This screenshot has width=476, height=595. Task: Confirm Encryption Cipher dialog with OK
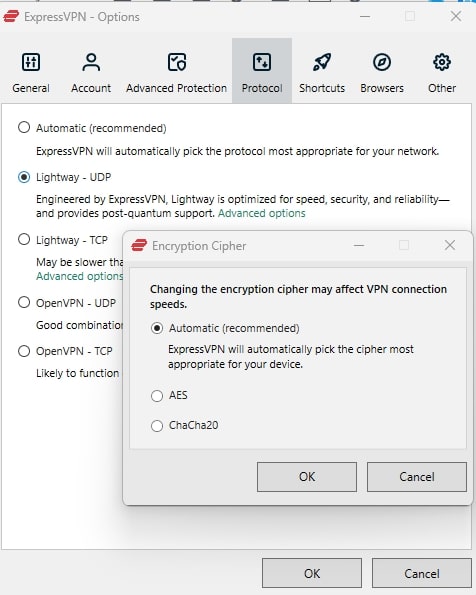[307, 477]
